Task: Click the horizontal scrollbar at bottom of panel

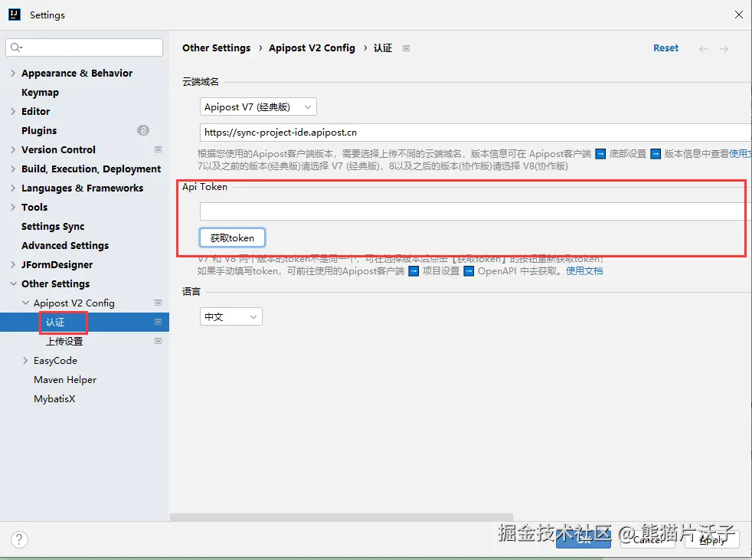Action: point(342,517)
